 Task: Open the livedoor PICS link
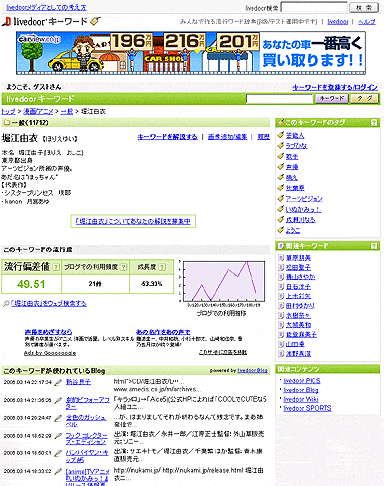pos(302,381)
